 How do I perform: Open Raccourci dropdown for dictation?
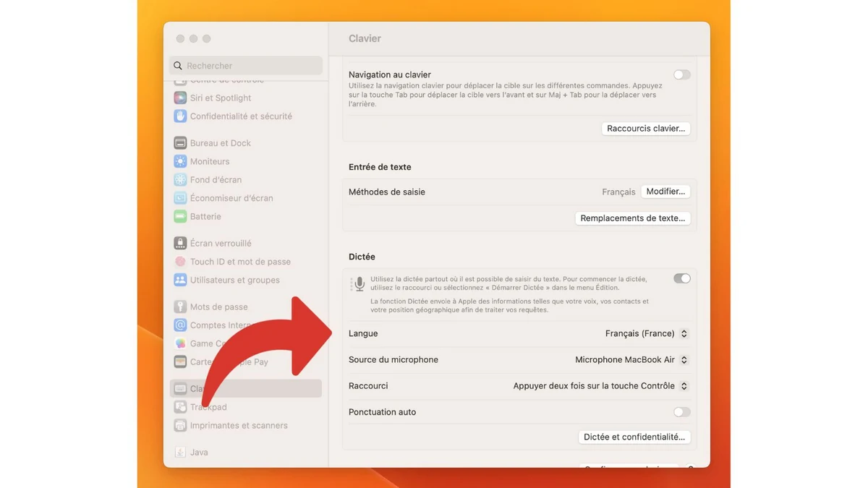(x=600, y=386)
